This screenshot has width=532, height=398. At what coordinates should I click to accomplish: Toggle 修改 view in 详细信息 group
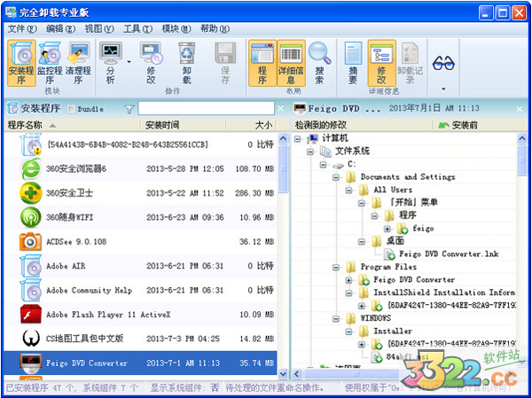[381, 63]
